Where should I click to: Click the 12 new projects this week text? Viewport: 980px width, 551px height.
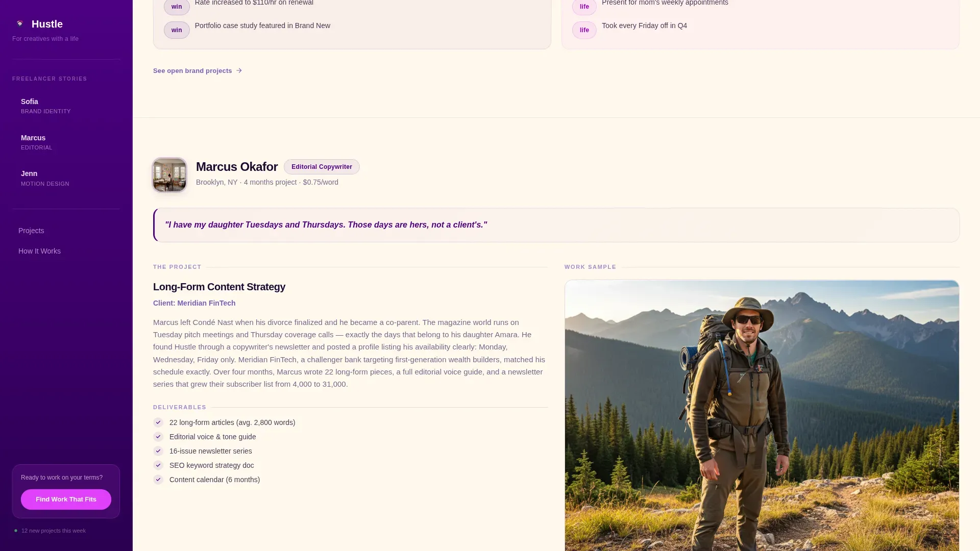pyautogui.click(x=54, y=531)
